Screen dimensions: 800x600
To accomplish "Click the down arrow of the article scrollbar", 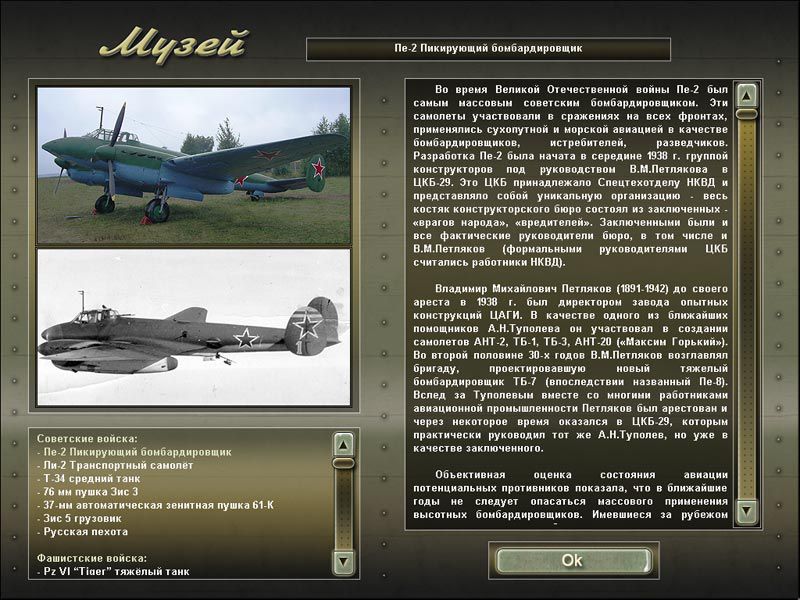I will click(746, 512).
